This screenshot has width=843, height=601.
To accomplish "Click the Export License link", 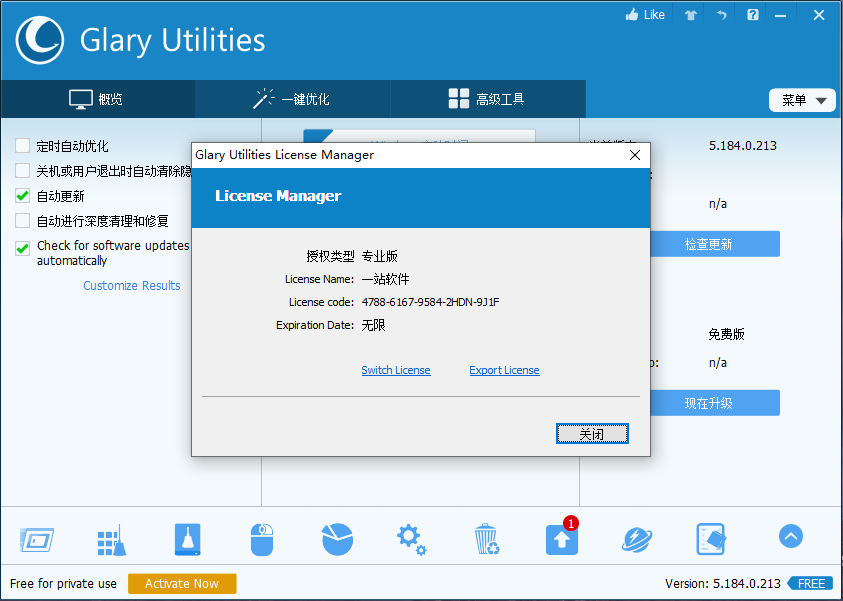I will pos(504,370).
